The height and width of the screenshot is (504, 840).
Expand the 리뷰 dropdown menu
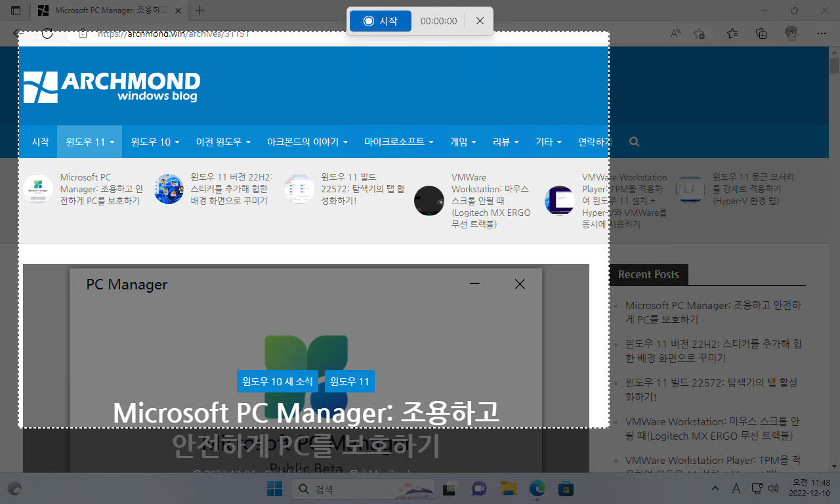pos(506,142)
